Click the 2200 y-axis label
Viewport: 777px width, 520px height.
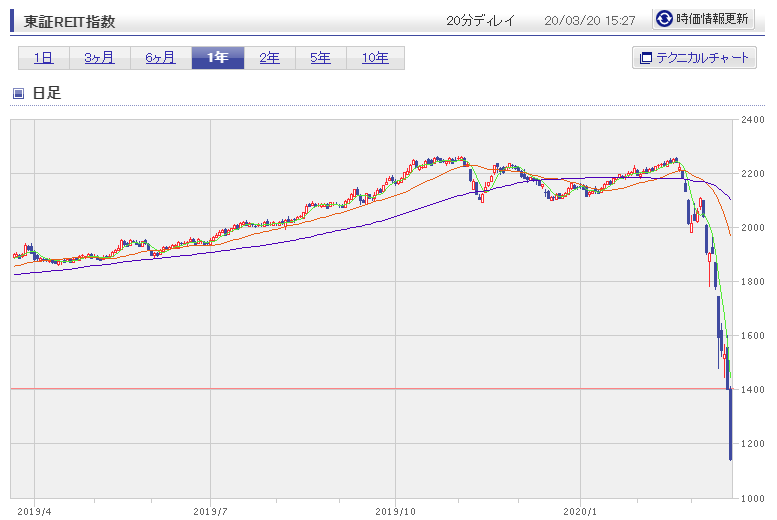753,173
